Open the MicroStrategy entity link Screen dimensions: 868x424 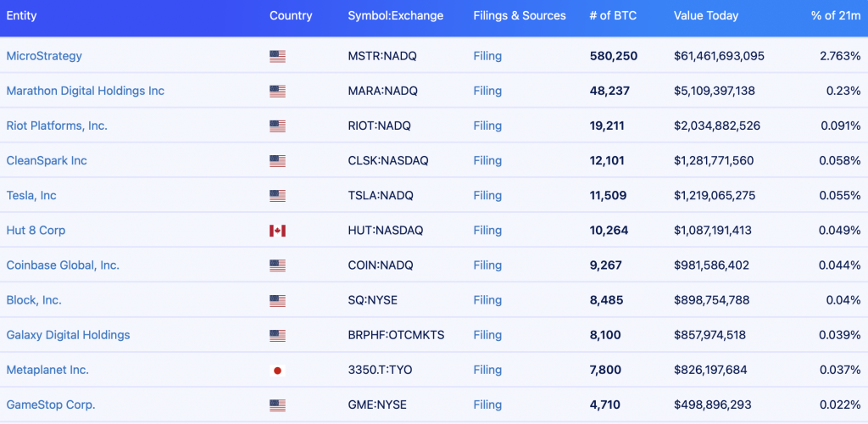(44, 56)
